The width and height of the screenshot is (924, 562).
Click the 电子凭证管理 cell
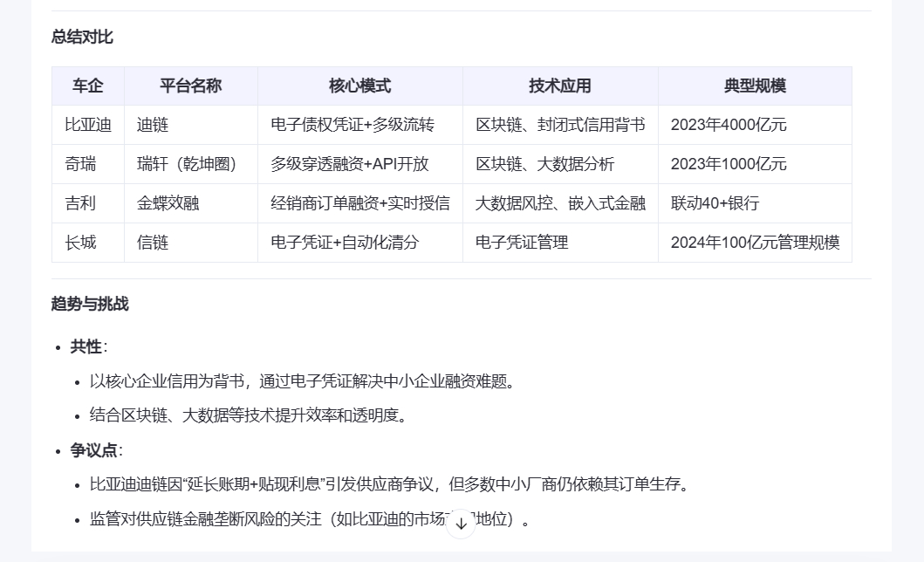tap(560, 242)
